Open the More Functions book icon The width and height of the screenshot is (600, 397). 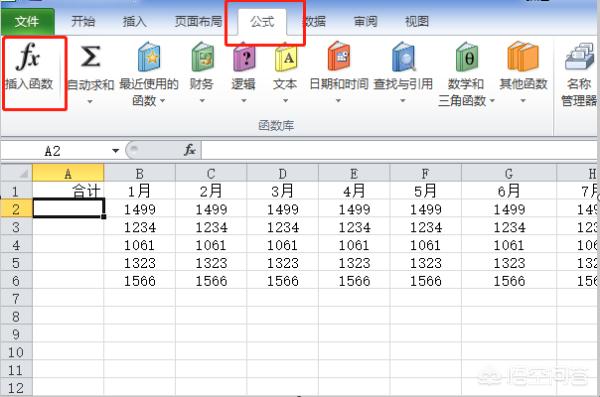[523, 56]
